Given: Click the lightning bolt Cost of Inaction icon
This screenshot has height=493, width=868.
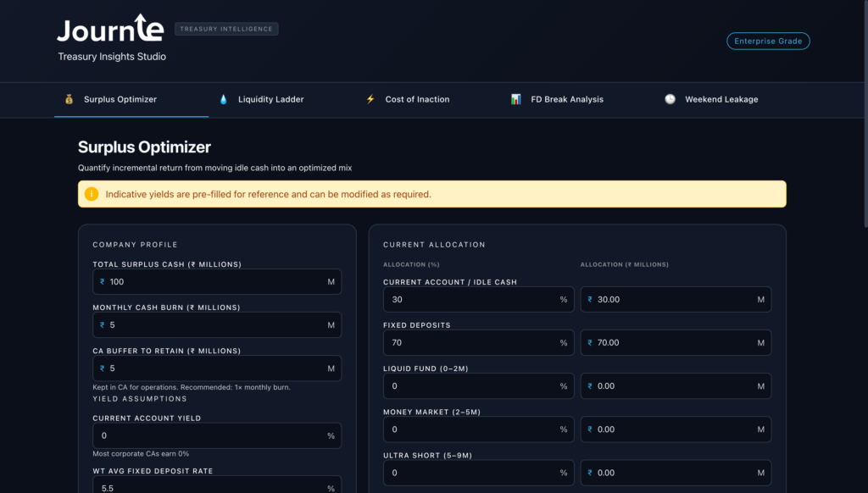Looking at the screenshot, I should 370,99.
